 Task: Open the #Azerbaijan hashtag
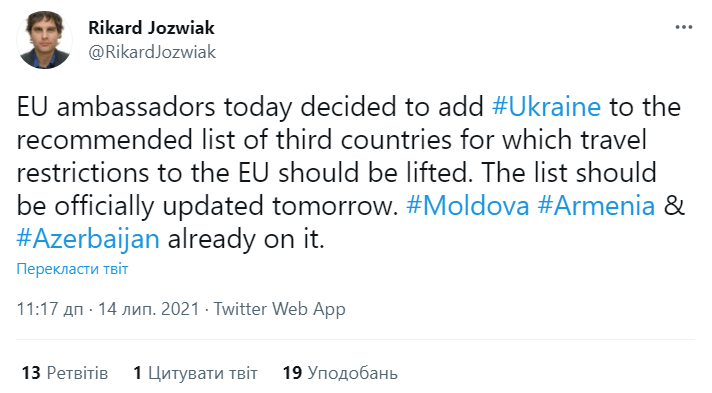(88, 239)
